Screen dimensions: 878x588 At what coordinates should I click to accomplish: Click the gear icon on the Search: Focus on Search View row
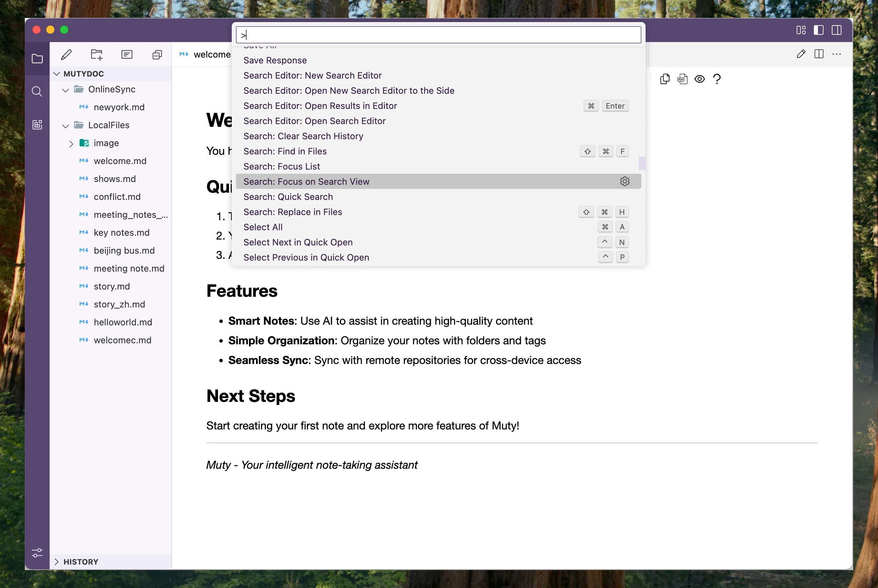point(624,182)
